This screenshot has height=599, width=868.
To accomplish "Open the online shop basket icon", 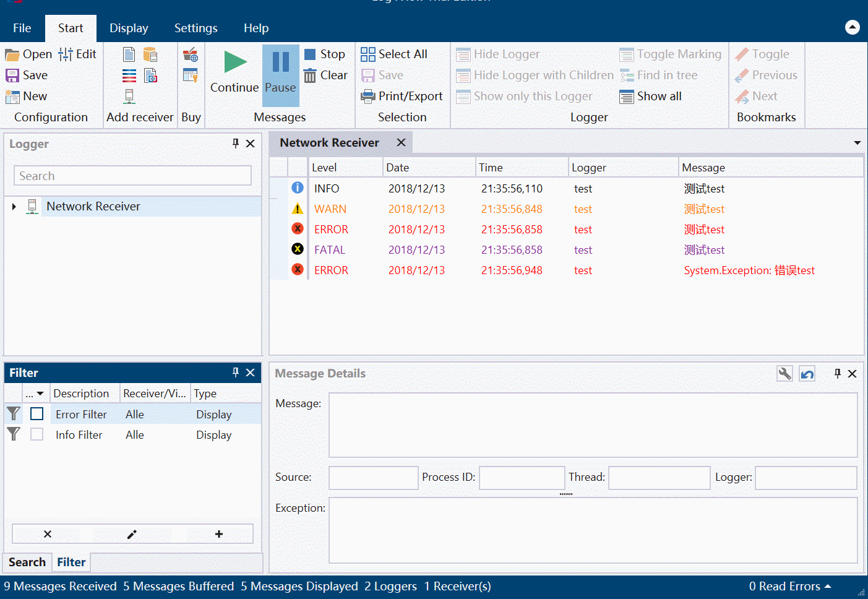I will 191,54.
